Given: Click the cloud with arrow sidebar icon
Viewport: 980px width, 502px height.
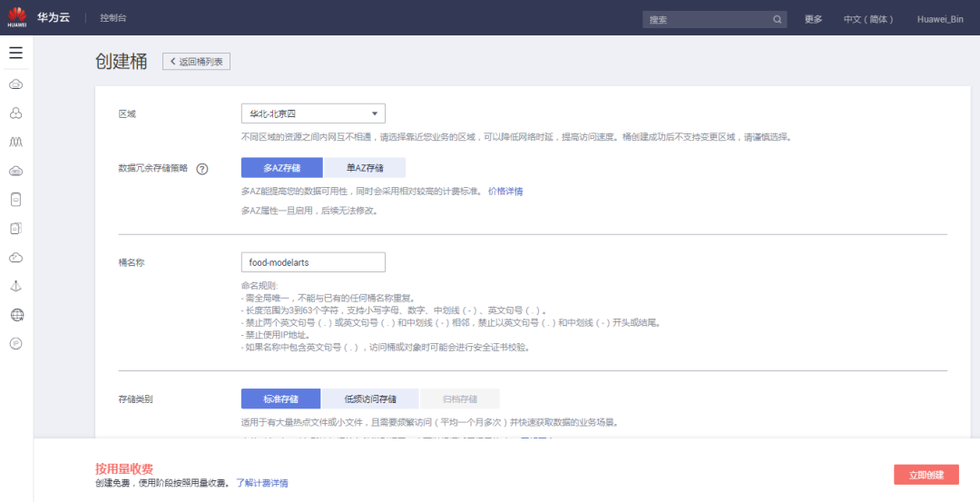Looking at the screenshot, I should [x=16, y=257].
